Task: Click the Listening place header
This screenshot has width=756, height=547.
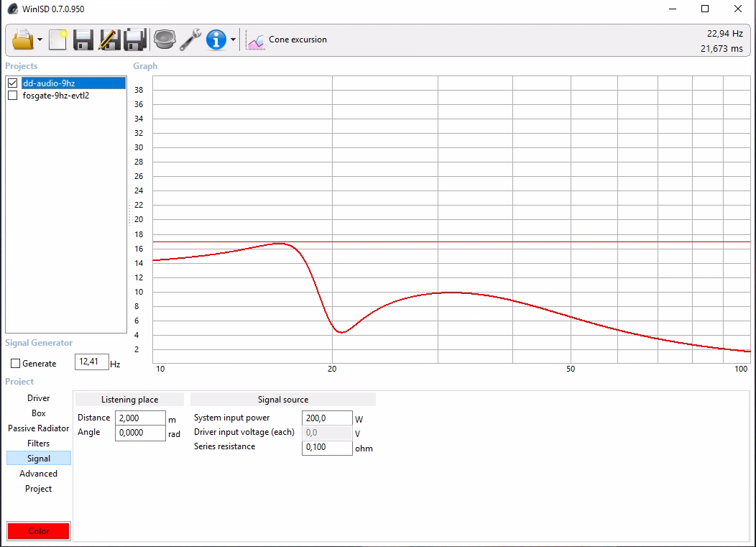Action: (x=129, y=400)
